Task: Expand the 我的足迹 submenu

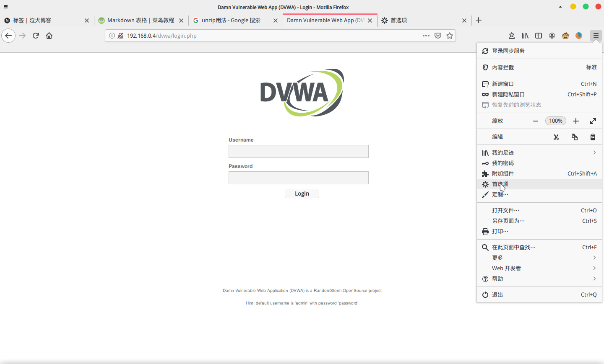Action: point(594,152)
